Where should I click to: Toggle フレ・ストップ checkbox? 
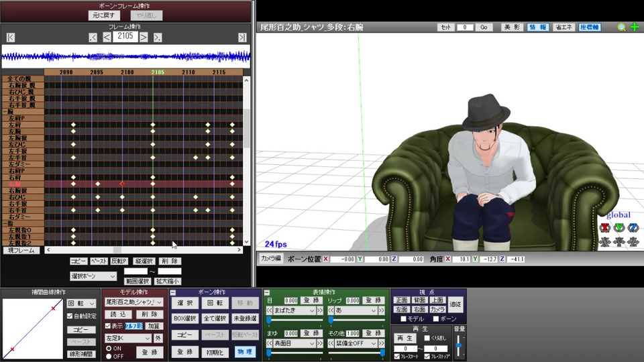[427, 356]
